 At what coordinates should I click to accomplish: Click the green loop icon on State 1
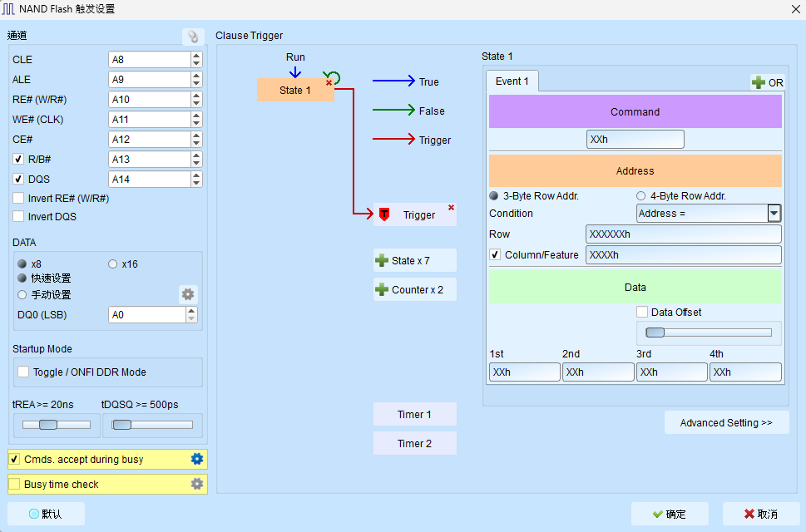334,77
